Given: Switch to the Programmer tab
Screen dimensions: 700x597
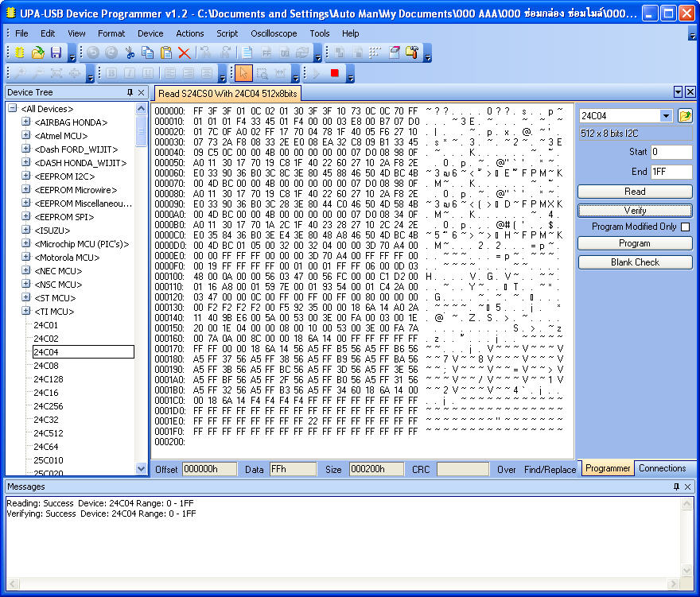Looking at the screenshot, I should pos(608,468).
